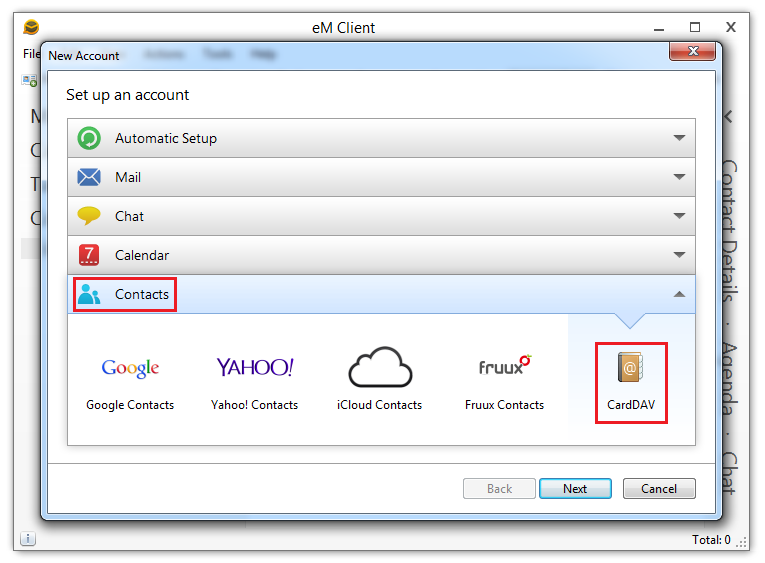
Task: Collapse the Contacts section arrow
Action: [x=679, y=294]
